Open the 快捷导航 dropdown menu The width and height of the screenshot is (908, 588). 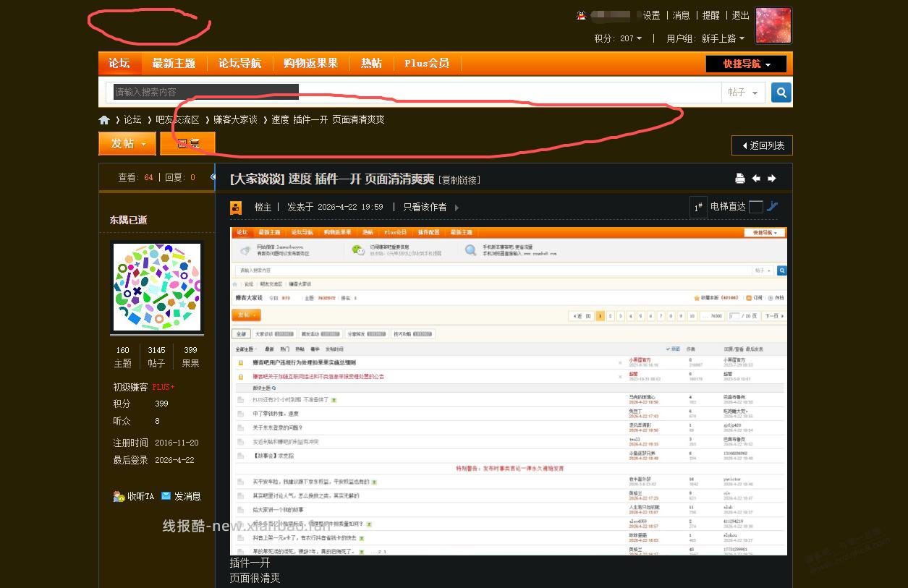click(x=745, y=64)
